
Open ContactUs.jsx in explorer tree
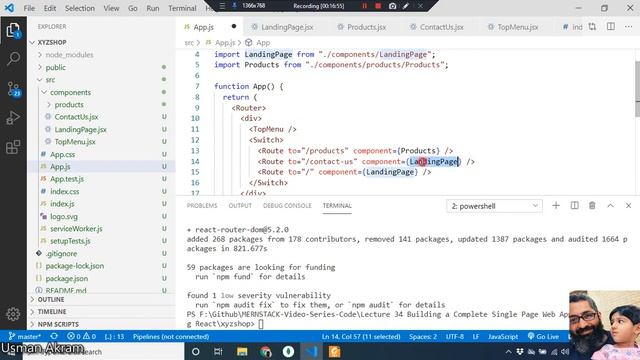[76, 117]
